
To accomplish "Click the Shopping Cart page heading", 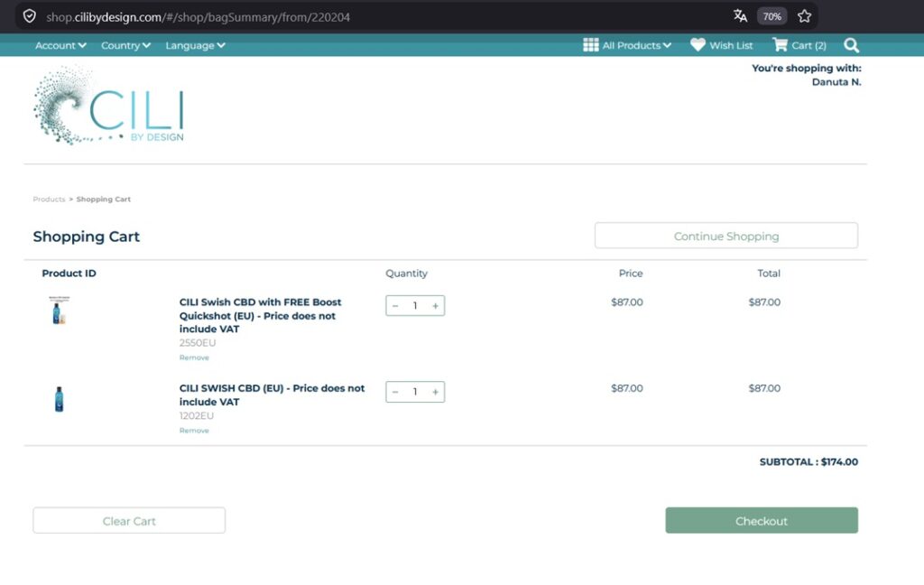I will (x=86, y=237).
